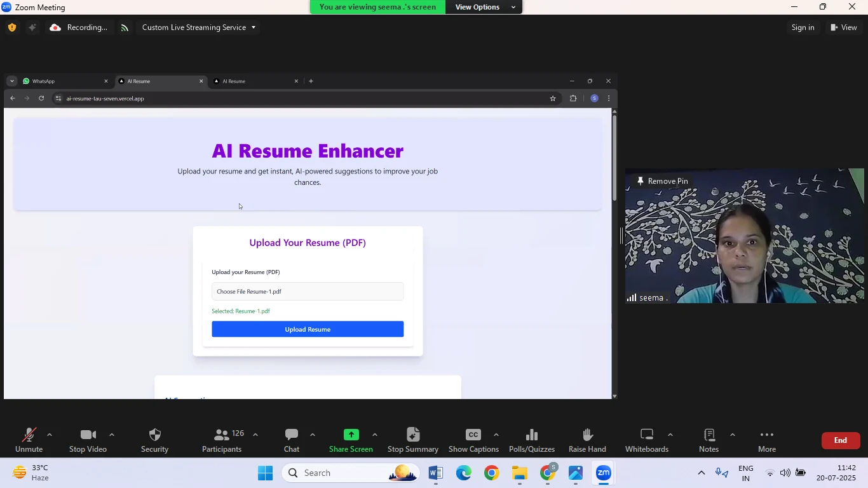The width and height of the screenshot is (868, 488).
Task: Click the red End meeting button
Action: pyautogui.click(x=840, y=440)
